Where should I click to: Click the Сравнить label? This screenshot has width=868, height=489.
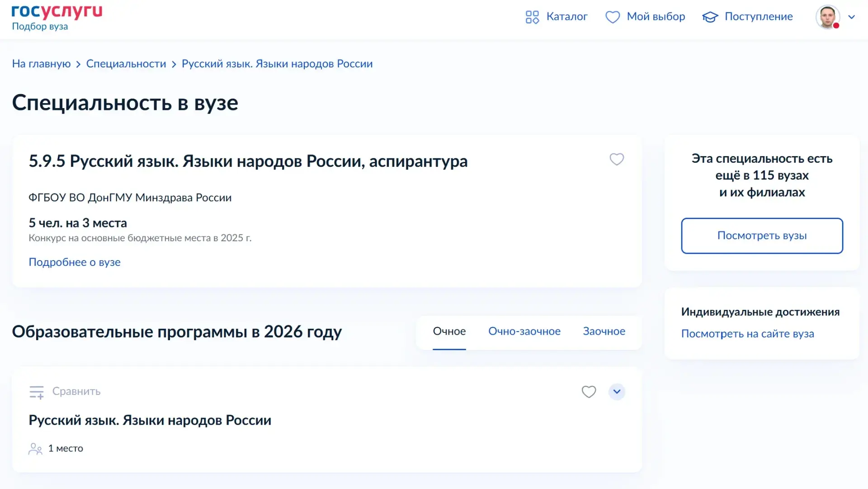pyautogui.click(x=76, y=391)
